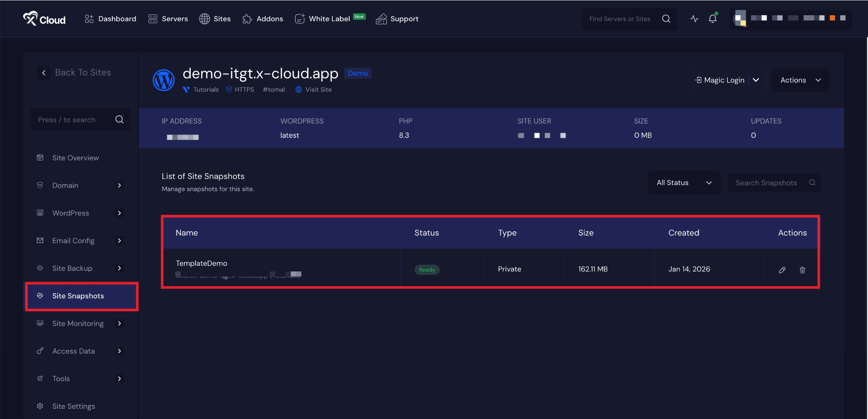Expand the Site Backup submenu
Viewport: 868px width, 419px height.
point(120,268)
